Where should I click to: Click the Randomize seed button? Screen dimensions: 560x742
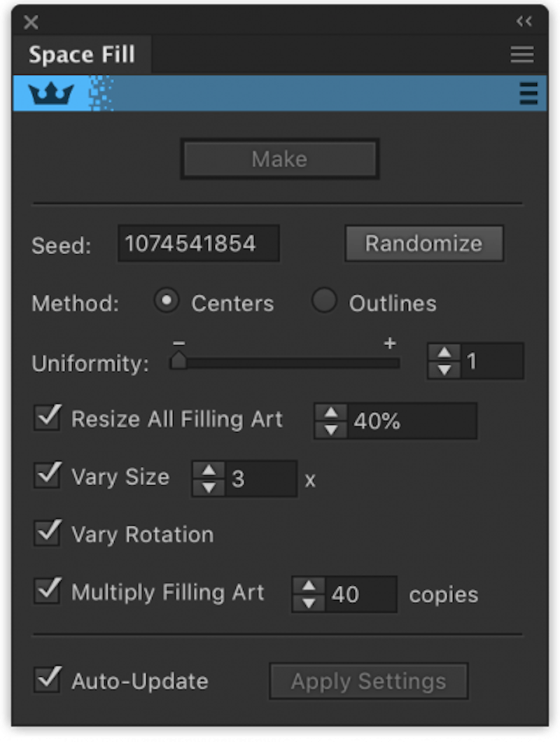423,244
